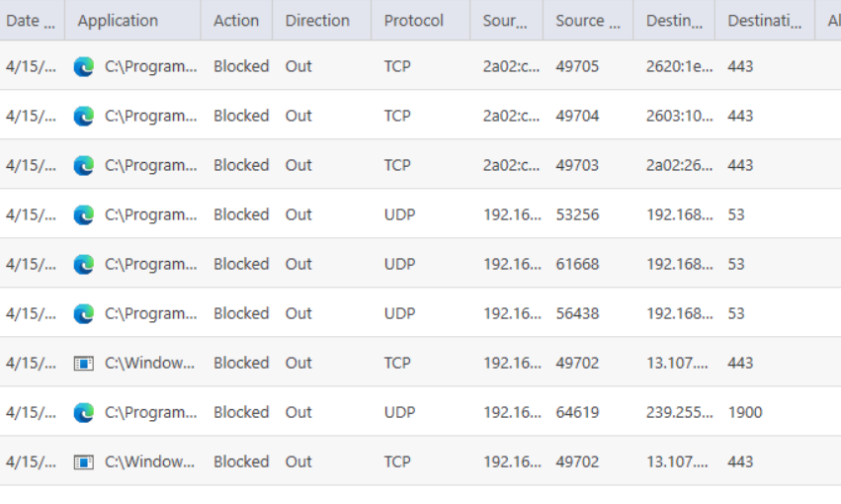Click the Edge icon in the 53256 port row
This screenshot has width=841, height=504.
pos(84,214)
